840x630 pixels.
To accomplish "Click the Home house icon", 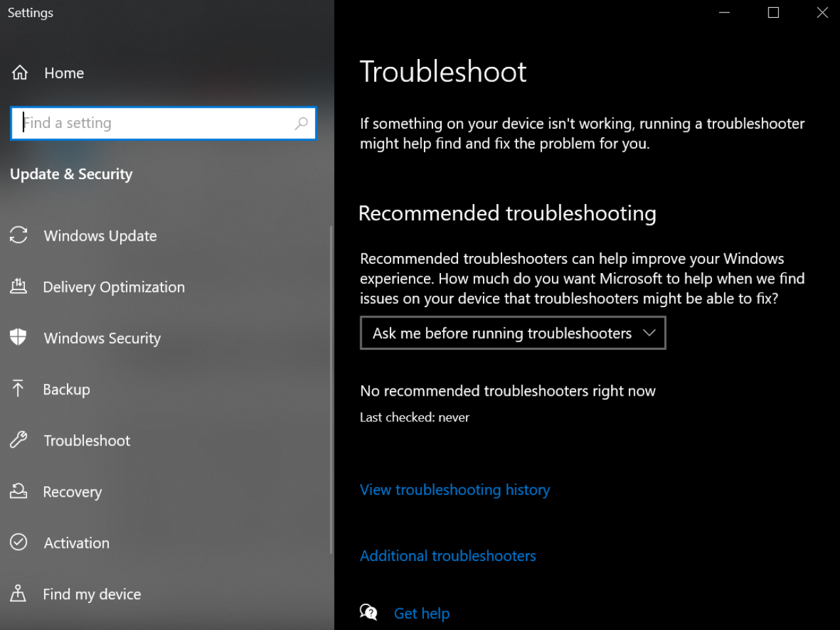I will coord(19,72).
